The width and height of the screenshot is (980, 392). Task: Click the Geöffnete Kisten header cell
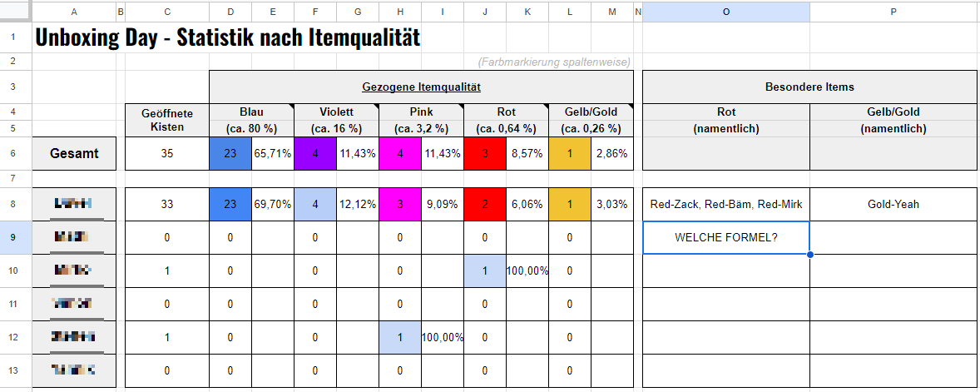click(x=167, y=120)
